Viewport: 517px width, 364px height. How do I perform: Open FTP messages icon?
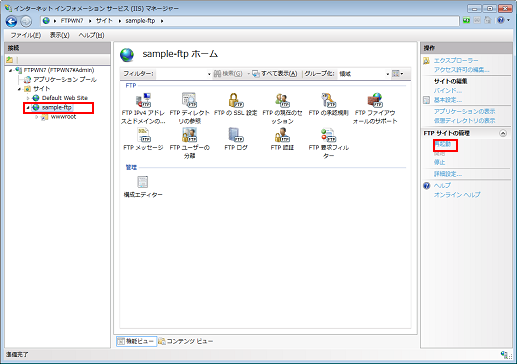pos(143,139)
